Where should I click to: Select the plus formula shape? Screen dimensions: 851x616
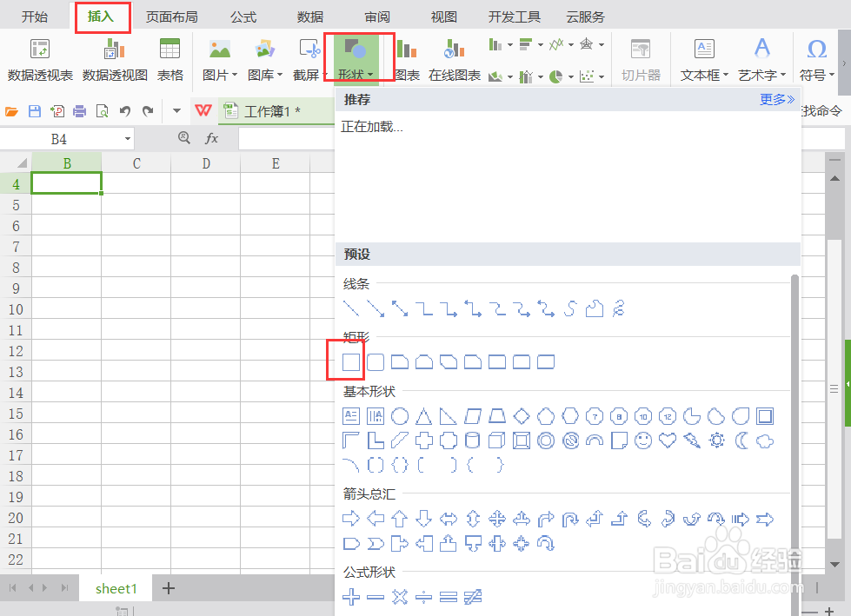click(x=351, y=597)
